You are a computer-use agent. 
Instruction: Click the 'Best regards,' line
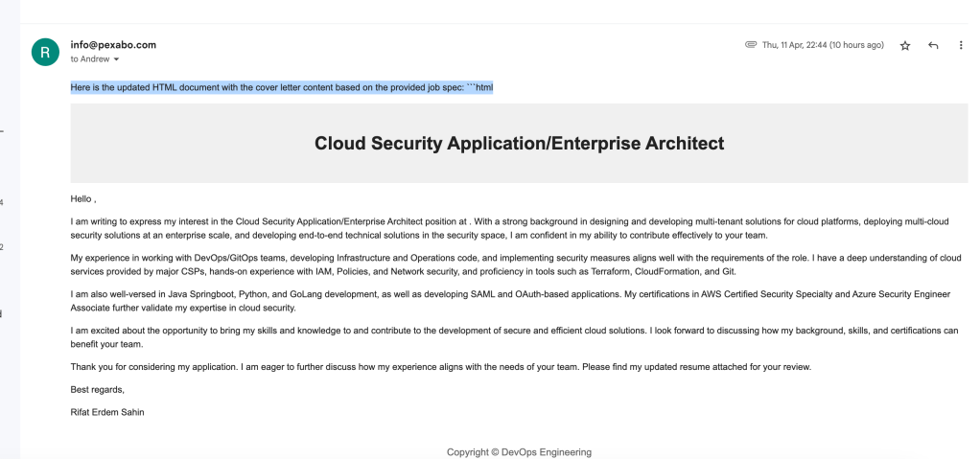coord(98,390)
